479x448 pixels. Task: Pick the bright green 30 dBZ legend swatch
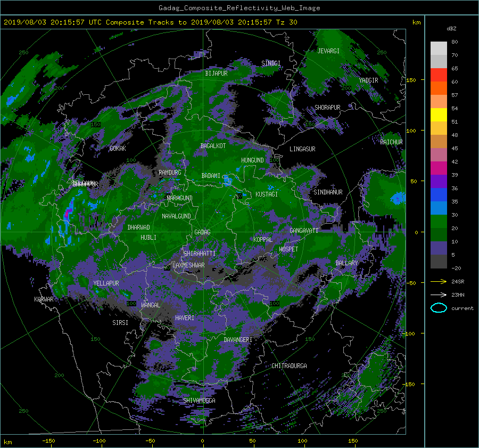(439, 221)
